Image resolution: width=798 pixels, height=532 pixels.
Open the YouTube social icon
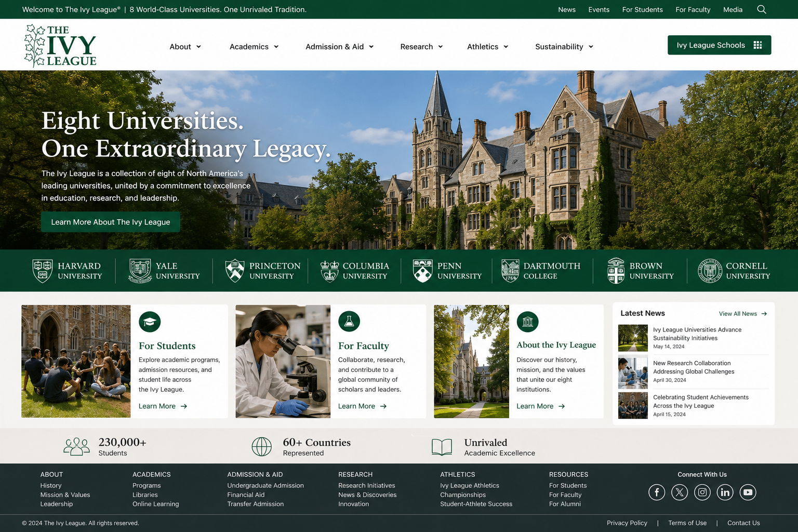click(x=748, y=492)
